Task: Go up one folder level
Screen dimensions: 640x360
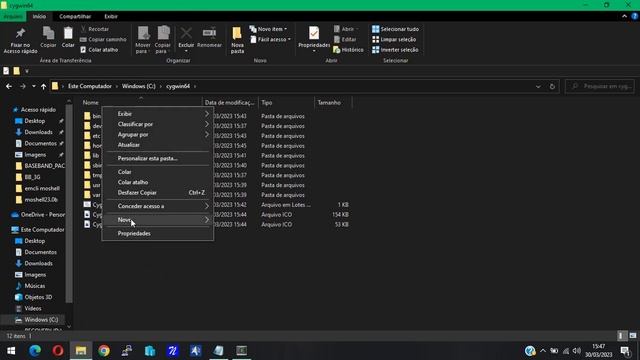Action: 43,86
